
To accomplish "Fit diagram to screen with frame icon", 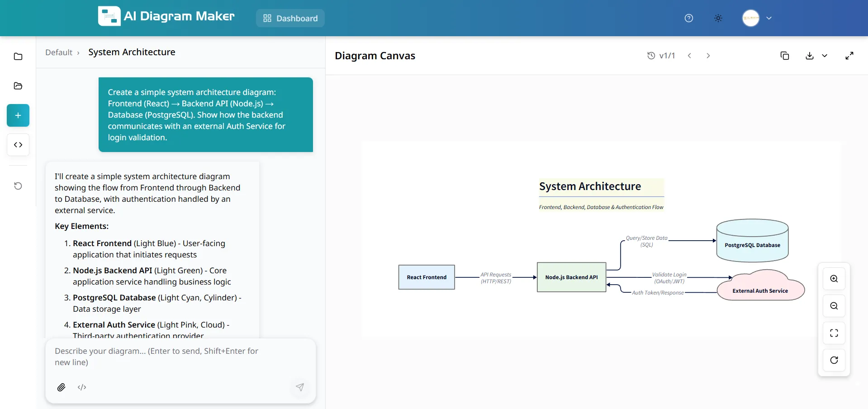I will (834, 333).
